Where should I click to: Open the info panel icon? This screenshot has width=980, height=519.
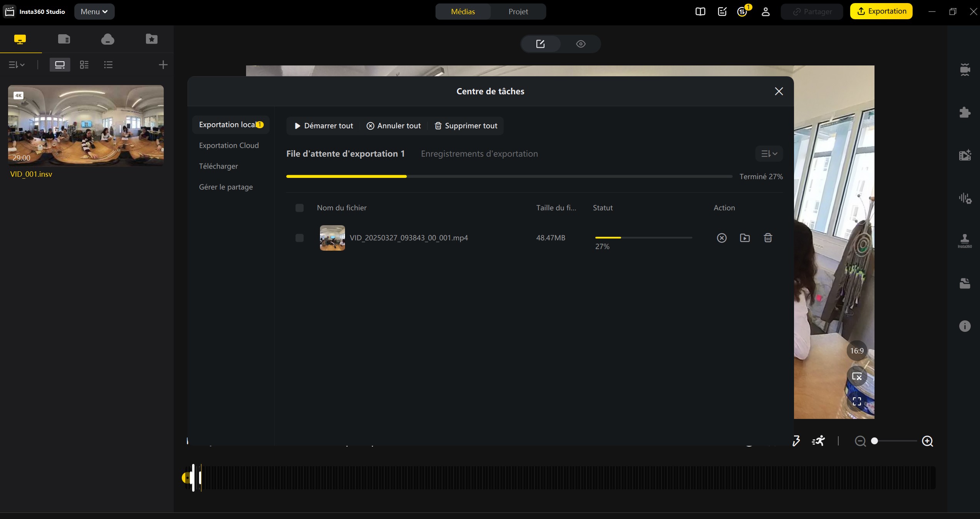(965, 326)
